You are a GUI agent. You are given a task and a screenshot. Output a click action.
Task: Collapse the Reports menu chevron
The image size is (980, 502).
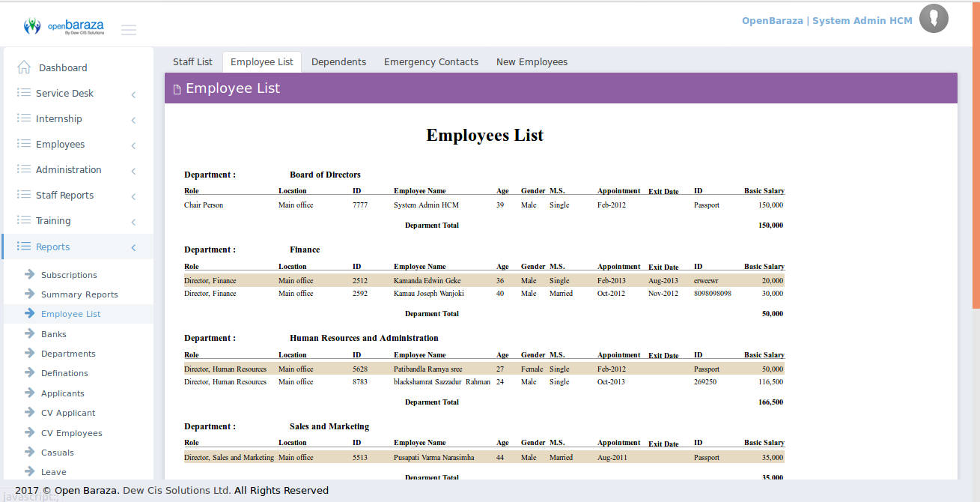pyautogui.click(x=133, y=247)
